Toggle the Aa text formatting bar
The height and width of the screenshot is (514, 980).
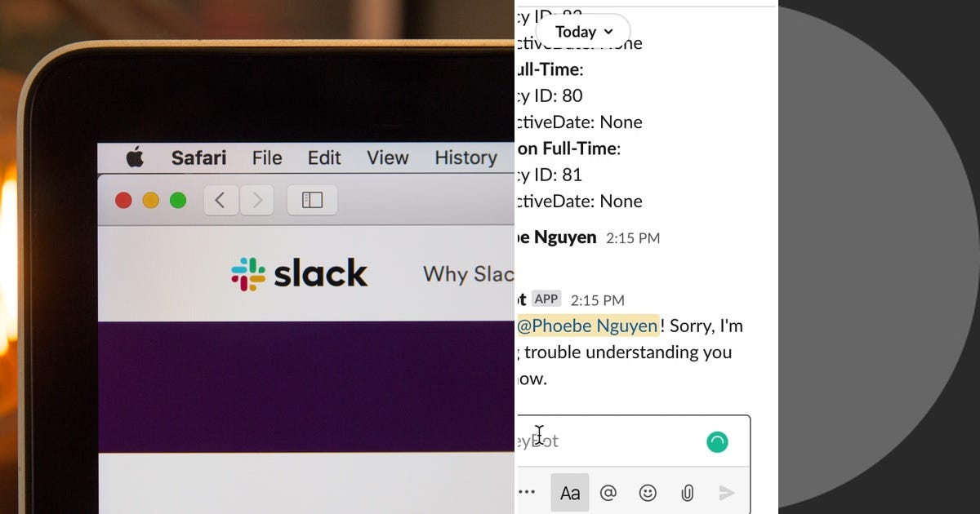point(569,492)
